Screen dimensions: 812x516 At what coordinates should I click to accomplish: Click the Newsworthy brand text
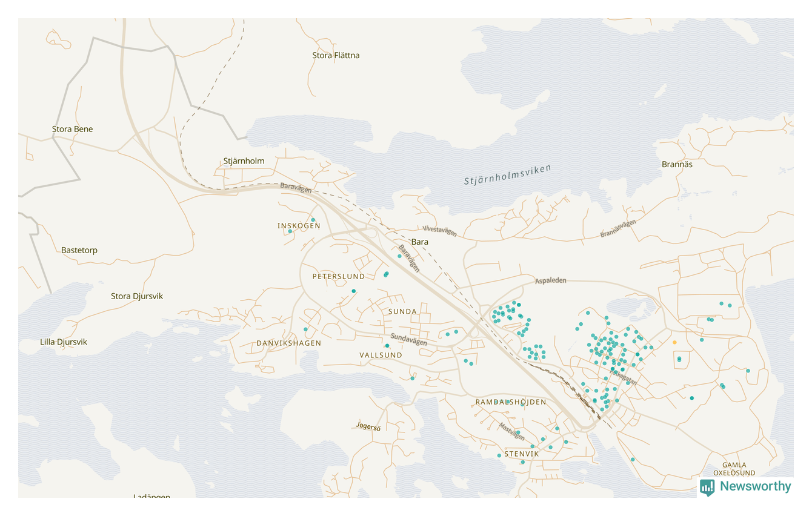(x=755, y=486)
